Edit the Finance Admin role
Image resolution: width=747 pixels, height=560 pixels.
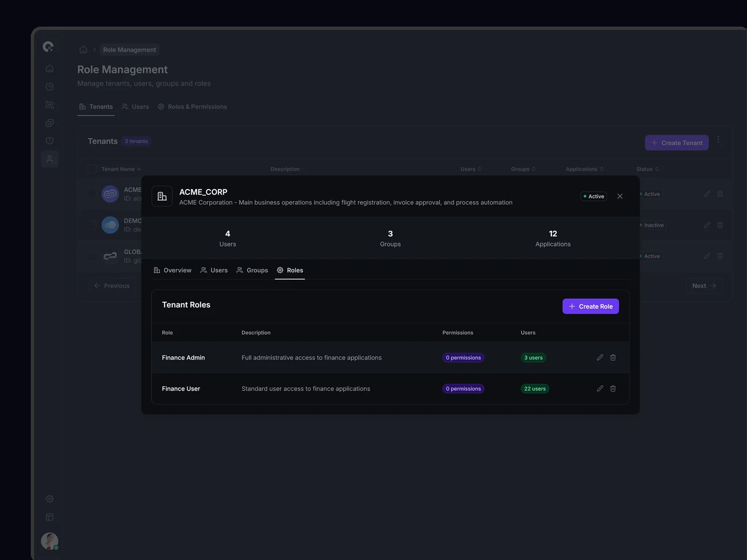(600, 357)
